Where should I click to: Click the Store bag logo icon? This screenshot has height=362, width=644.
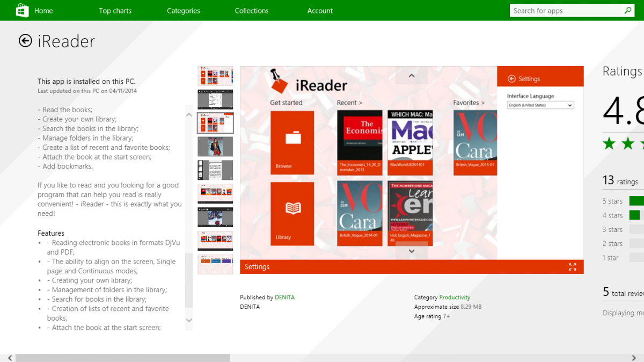coord(21,10)
